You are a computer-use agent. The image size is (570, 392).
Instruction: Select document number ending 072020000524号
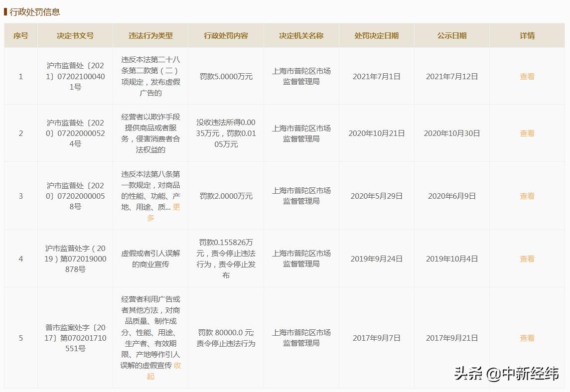[x=75, y=133]
